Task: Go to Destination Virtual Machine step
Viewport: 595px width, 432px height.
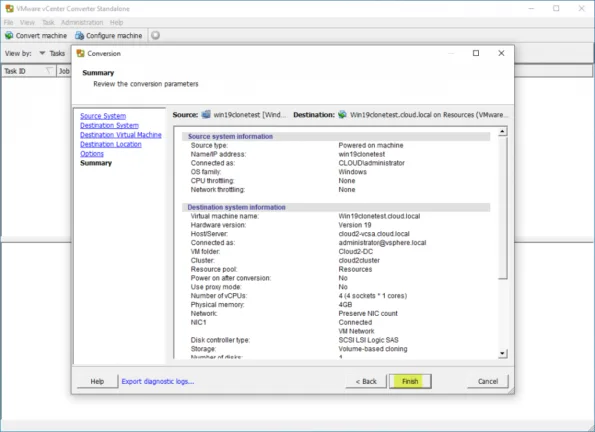Action: click(x=121, y=135)
